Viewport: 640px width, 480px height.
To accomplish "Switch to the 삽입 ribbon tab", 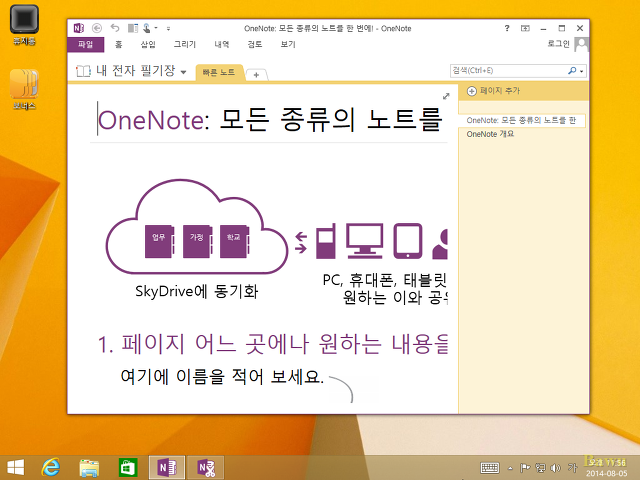I will tap(148, 44).
